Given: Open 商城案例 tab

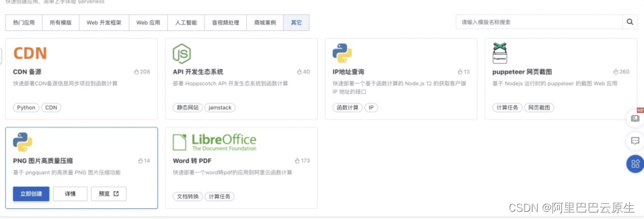Looking at the screenshot, I should pos(265,23).
